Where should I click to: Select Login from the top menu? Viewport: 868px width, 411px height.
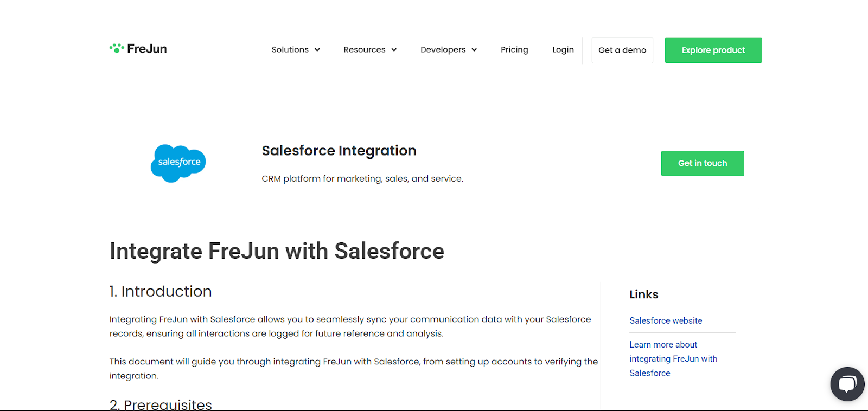(563, 49)
